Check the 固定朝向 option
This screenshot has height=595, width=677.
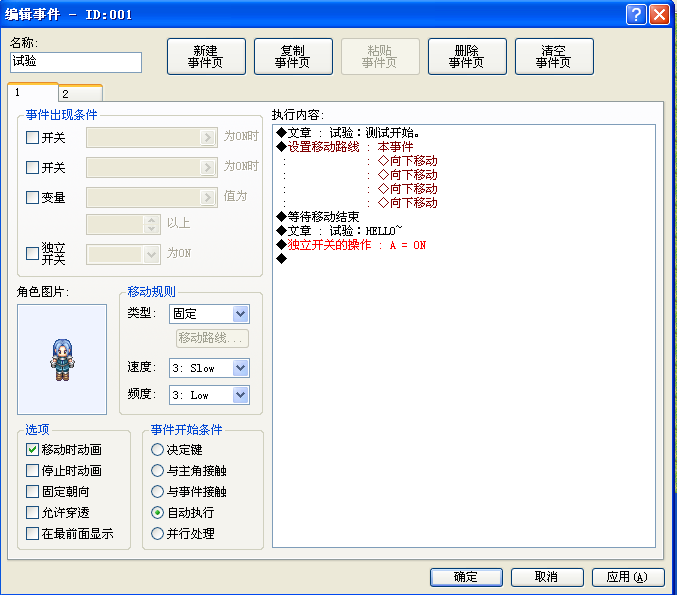[32, 491]
